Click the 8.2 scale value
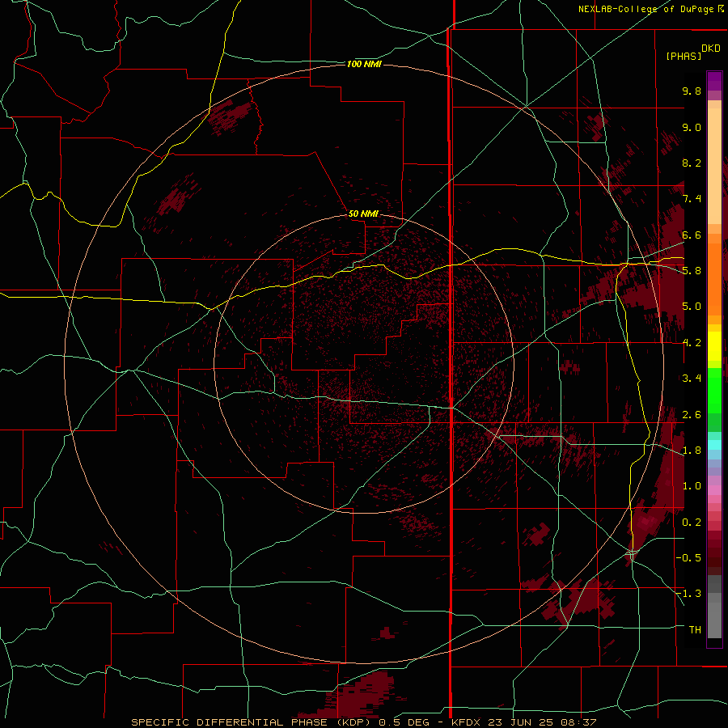Viewport: 728px width, 728px height. (x=692, y=163)
